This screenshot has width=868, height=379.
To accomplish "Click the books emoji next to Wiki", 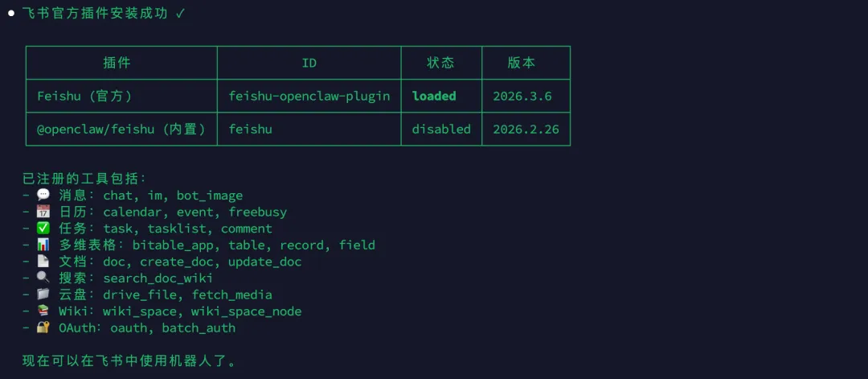I will [43, 311].
